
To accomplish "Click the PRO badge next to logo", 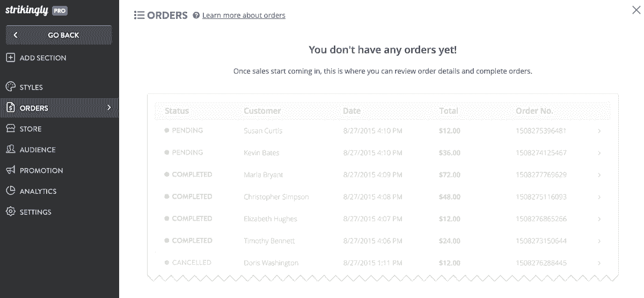I will (x=60, y=11).
